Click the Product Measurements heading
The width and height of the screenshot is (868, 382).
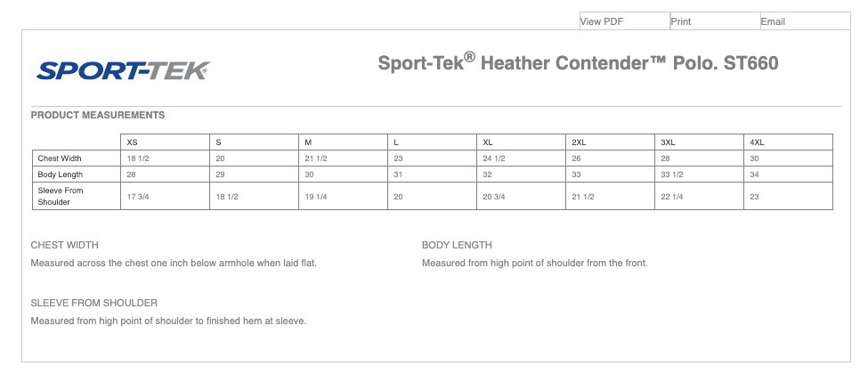(98, 115)
